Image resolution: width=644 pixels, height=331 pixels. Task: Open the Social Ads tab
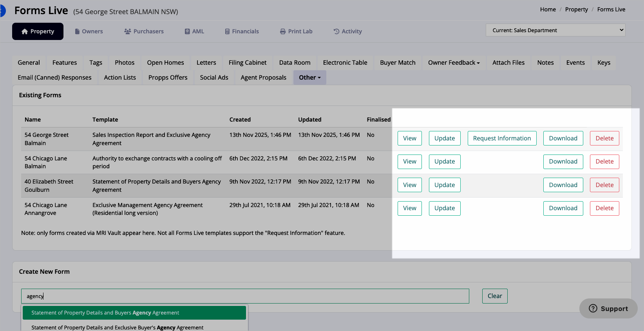pyautogui.click(x=214, y=78)
